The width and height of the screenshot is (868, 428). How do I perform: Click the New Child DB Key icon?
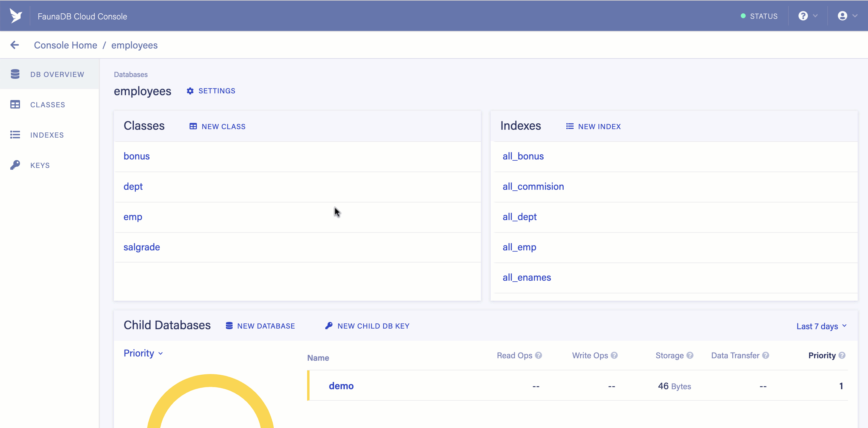point(329,326)
